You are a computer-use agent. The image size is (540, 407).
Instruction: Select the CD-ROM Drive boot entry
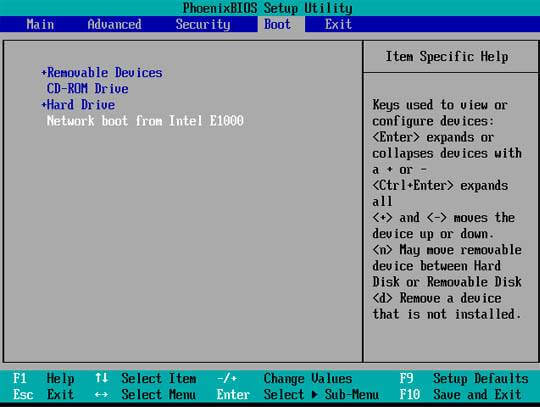(x=87, y=89)
